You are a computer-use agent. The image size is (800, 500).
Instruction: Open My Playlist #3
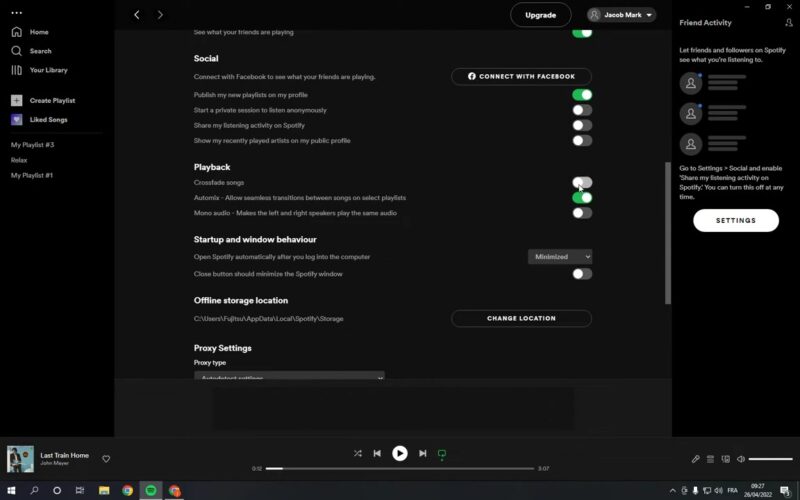coord(33,145)
